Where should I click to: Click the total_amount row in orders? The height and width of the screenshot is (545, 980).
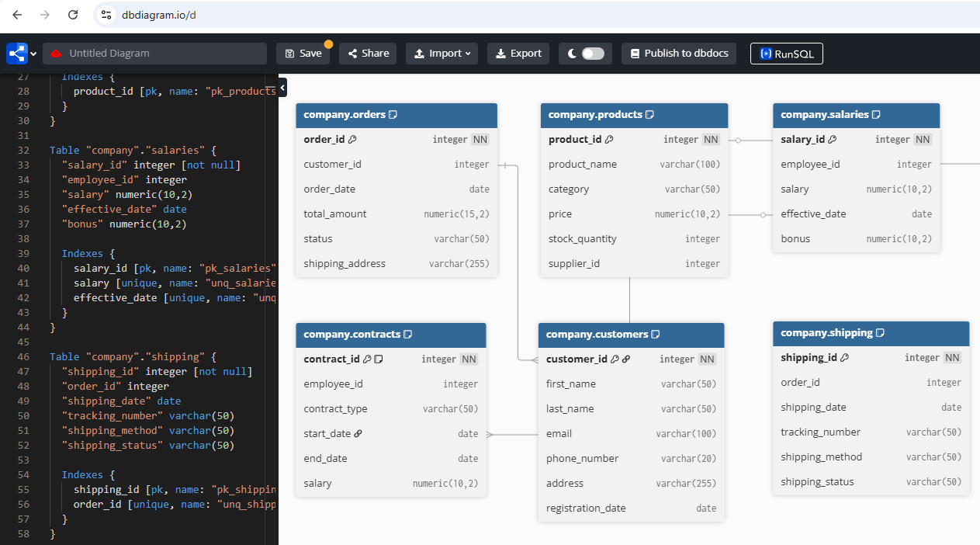coord(397,214)
